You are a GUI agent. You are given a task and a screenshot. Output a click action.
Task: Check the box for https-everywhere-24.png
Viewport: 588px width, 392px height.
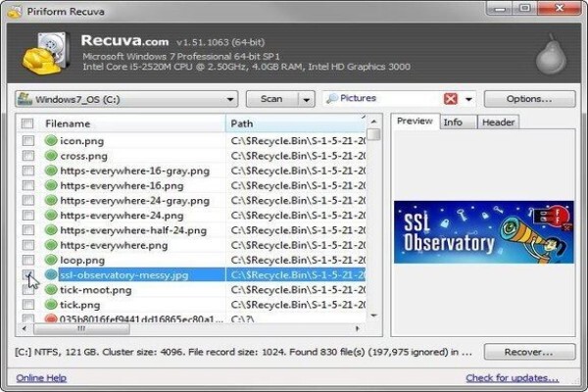pos(28,216)
